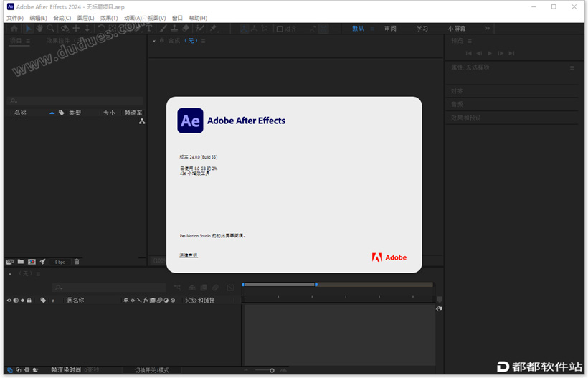The image size is (588, 378).
Task: Click the Project panel search field
Action: pyautogui.click(x=75, y=101)
